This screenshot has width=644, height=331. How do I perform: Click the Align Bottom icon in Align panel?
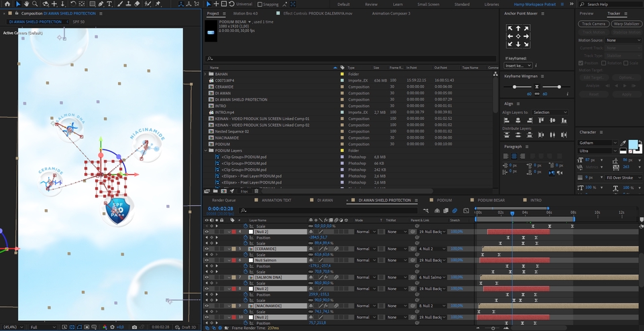564,120
